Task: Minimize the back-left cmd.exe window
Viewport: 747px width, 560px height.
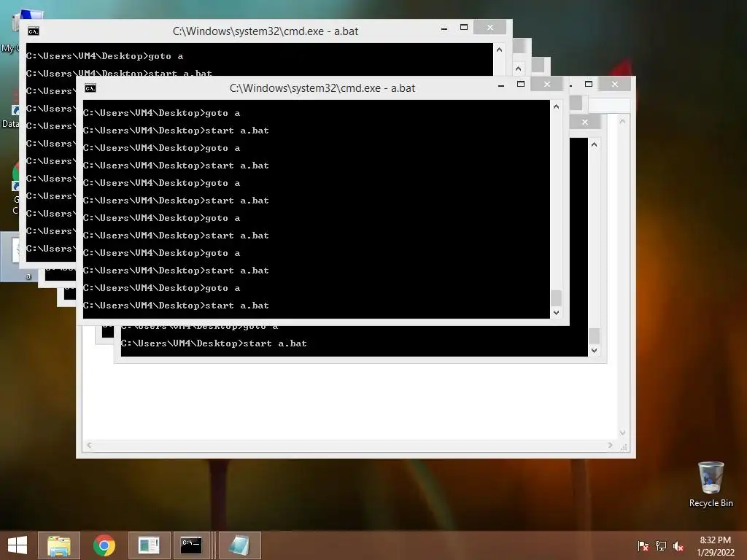Action: [444, 28]
